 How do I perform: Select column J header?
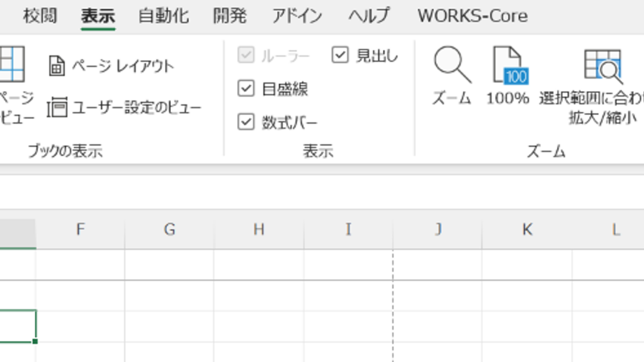(438, 230)
